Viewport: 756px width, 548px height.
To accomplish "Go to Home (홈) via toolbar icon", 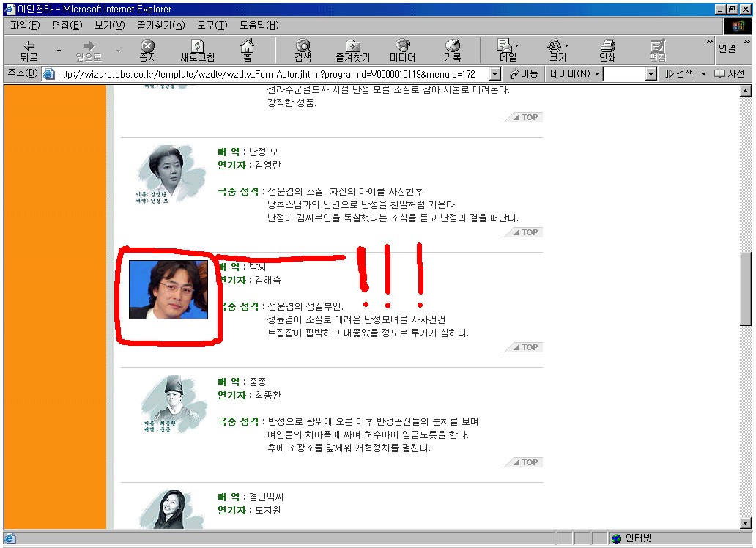I will point(247,50).
